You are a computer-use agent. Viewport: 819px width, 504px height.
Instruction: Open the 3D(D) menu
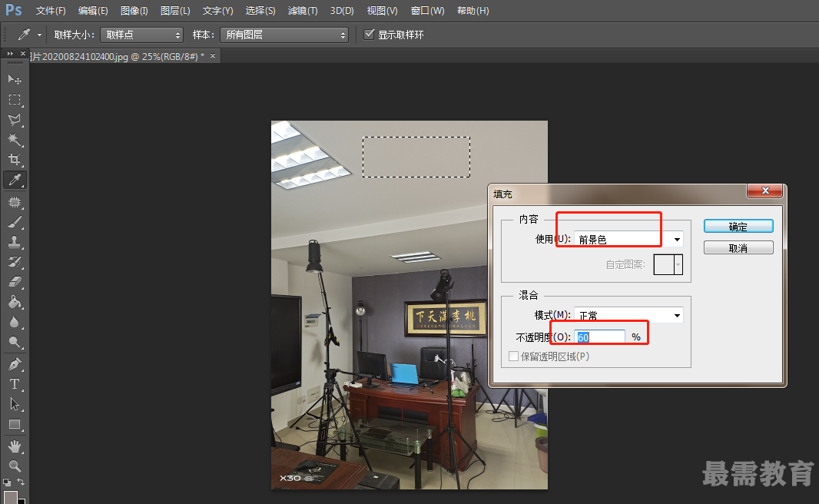342,11
